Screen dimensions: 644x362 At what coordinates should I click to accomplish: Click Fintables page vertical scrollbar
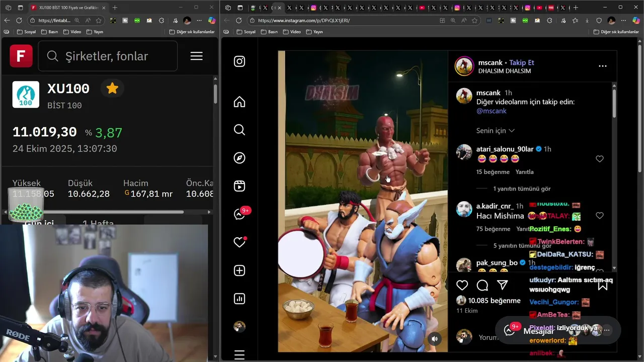tap(215, 93)
